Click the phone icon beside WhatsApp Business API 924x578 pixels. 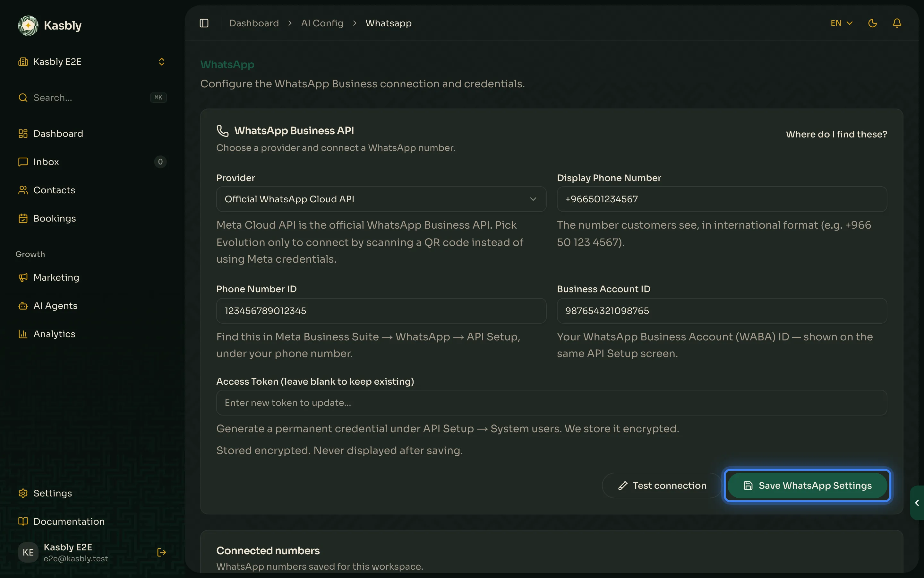223,131
